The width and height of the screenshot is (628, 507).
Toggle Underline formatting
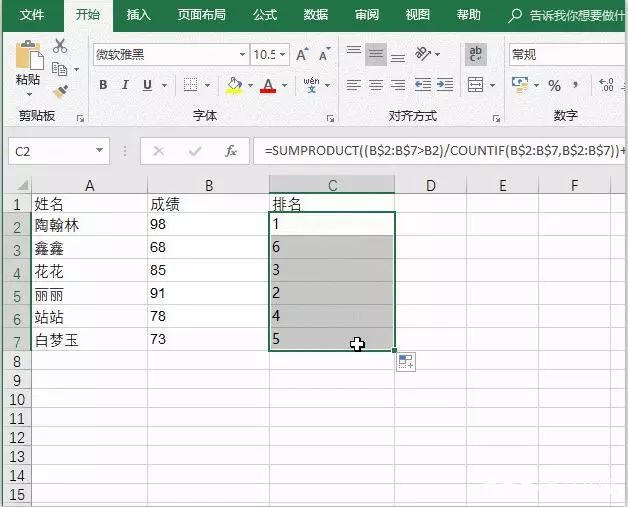click(x=147, y=85)
